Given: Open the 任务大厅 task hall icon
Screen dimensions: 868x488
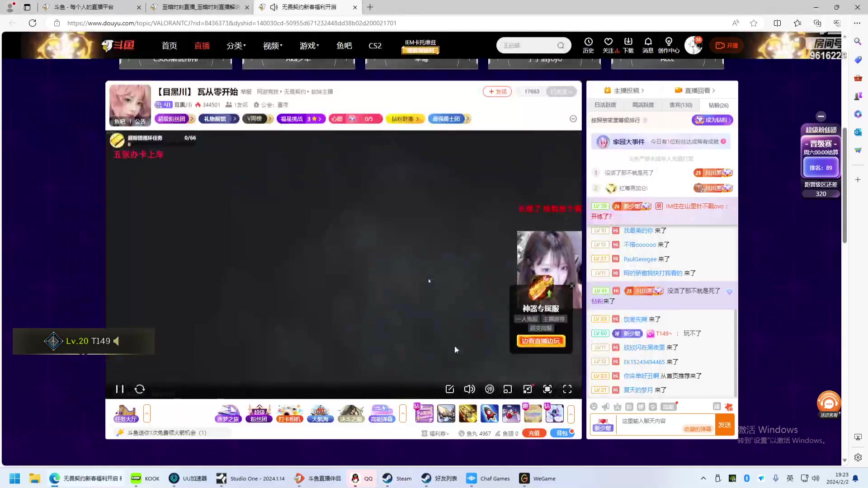Looking at the screenshot, I should (x=126, y=413).
